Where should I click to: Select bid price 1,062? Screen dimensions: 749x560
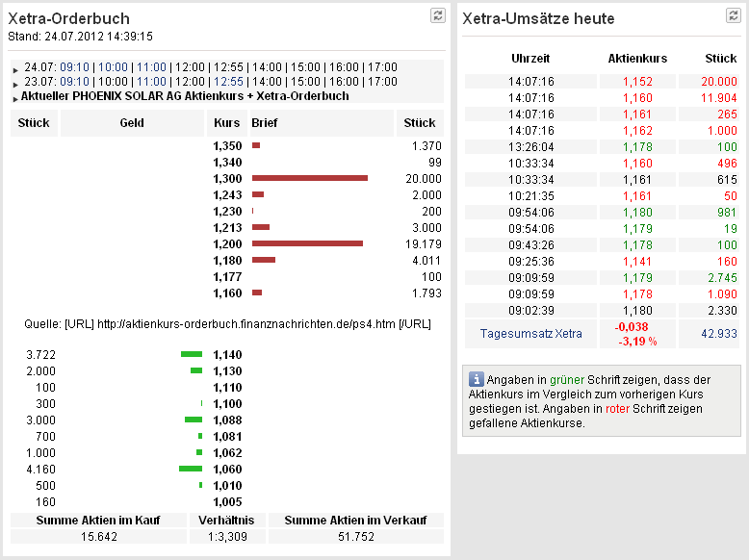coord(227,452)
